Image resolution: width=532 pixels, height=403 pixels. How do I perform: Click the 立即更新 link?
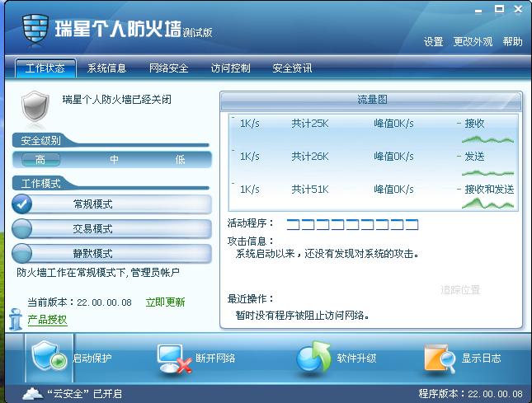165,302
